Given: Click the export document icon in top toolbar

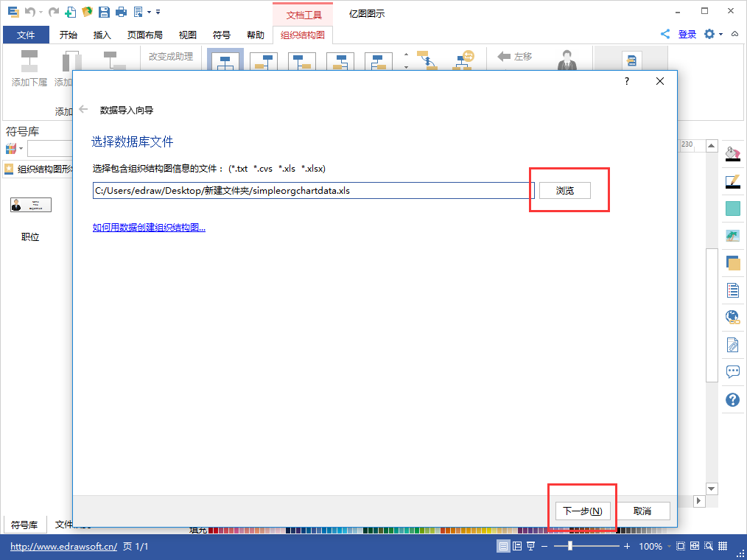Looking at the screenshot, I should 138,12.
